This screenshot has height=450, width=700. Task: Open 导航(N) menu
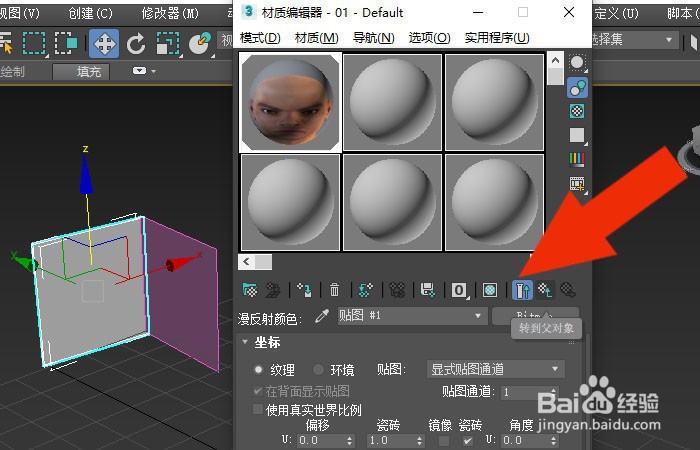tap(374, 38)
